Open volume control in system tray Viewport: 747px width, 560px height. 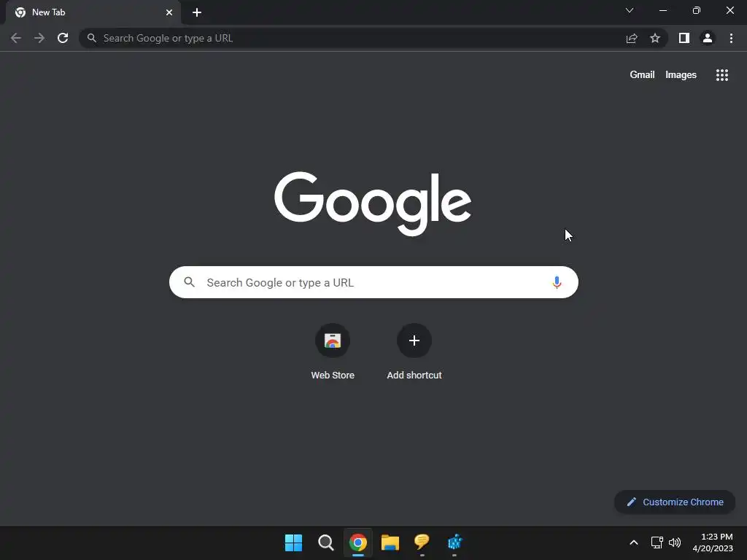tap(675, 542)
